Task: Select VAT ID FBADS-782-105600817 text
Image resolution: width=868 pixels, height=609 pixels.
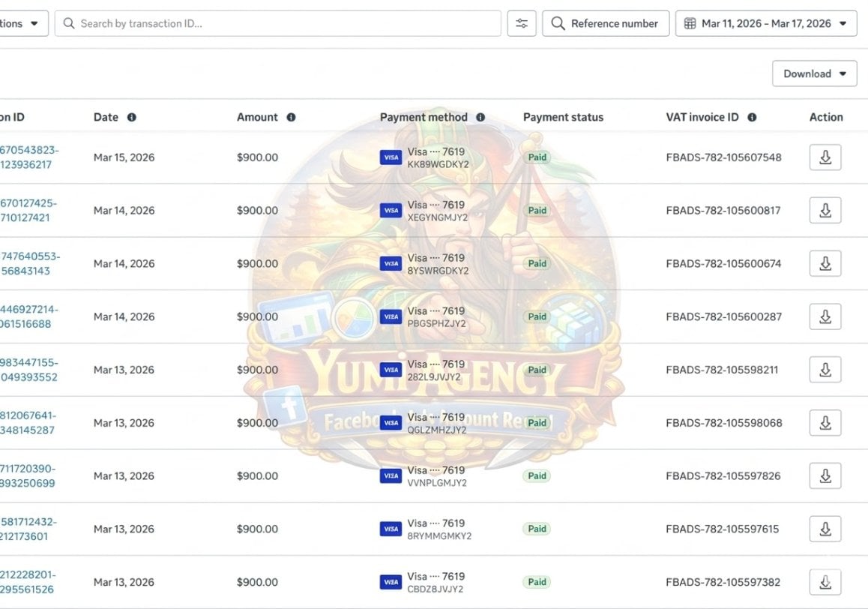Action: (723, 211)
